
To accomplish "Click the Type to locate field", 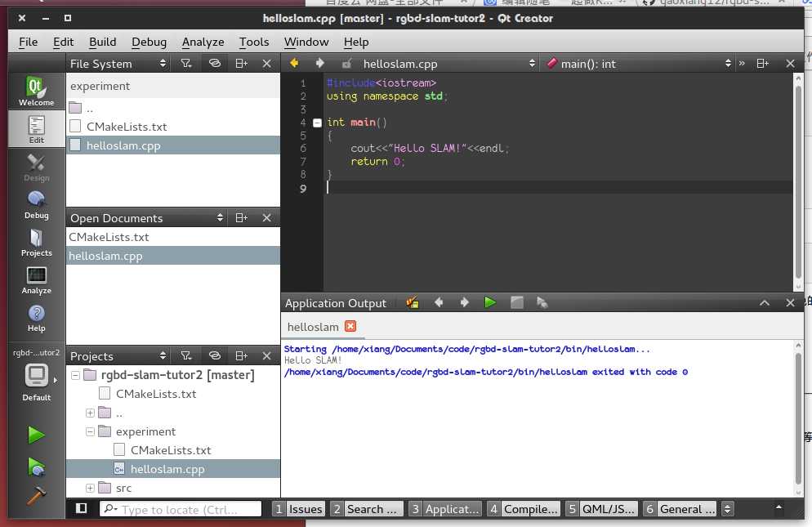I will pos(181,509).
